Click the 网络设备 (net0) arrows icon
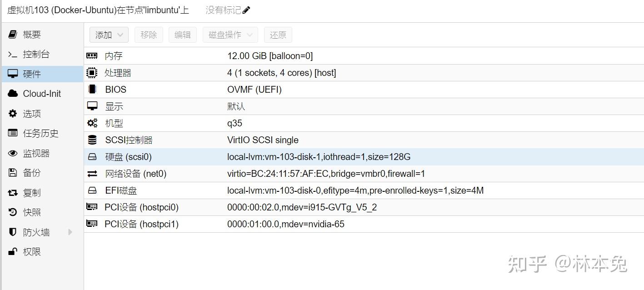 tap(92, 173)
